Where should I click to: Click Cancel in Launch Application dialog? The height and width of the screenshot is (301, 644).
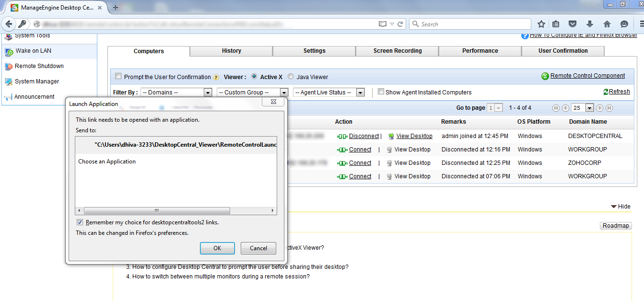pyautogui.click(x=258, y=248)
